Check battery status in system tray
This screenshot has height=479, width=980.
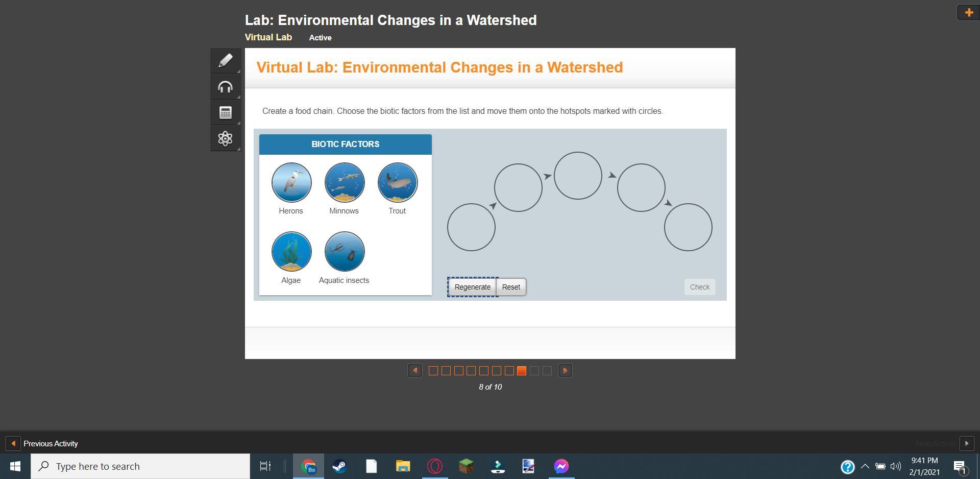click(880, 466)
